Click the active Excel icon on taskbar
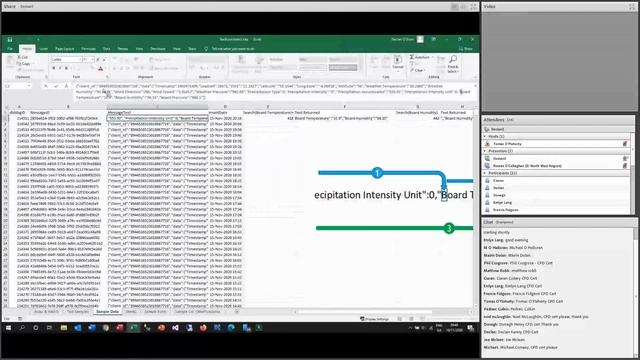The image size is (640, 360). click(133, 327)
